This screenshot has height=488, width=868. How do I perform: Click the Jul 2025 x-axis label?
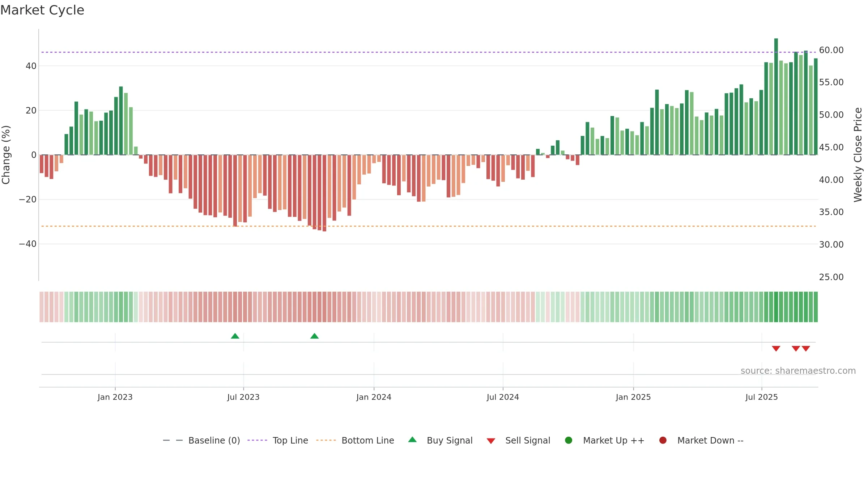point(762,397)
